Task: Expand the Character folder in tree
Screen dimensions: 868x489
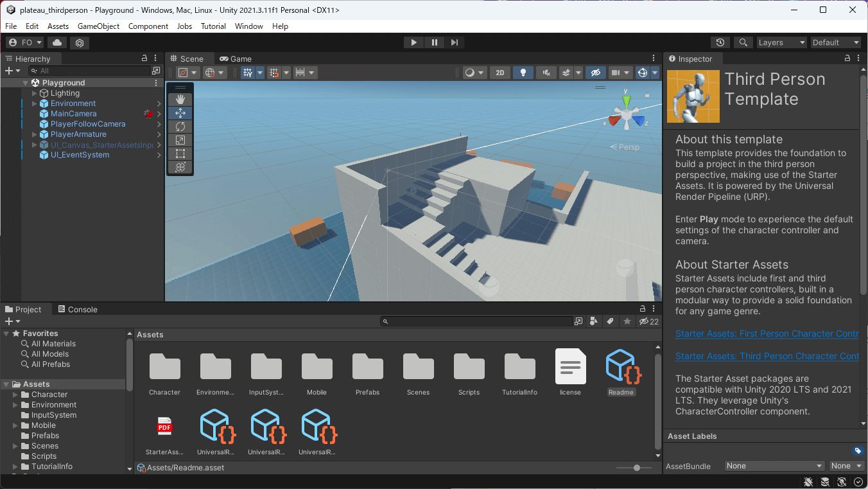Action: (x=15, y=395)
